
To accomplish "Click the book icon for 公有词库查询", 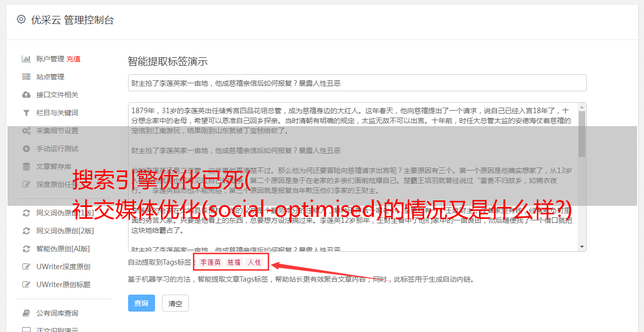I will (26, 313).
